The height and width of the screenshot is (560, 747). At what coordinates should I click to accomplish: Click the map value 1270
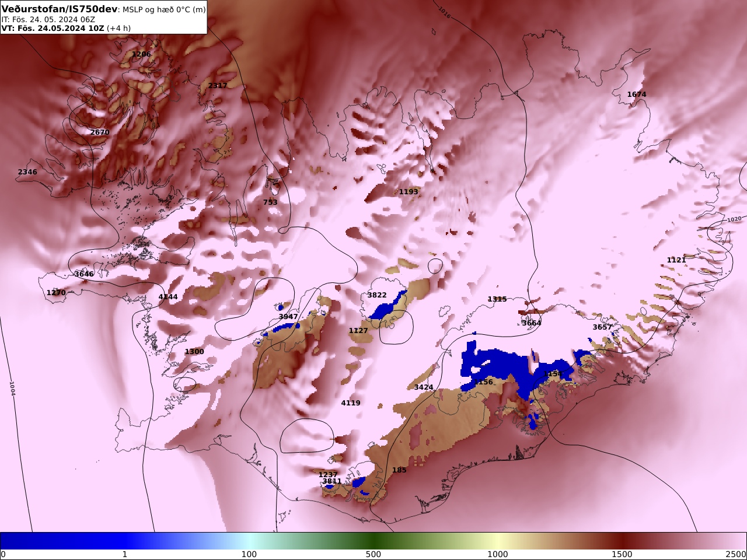[x=56, y=293]
